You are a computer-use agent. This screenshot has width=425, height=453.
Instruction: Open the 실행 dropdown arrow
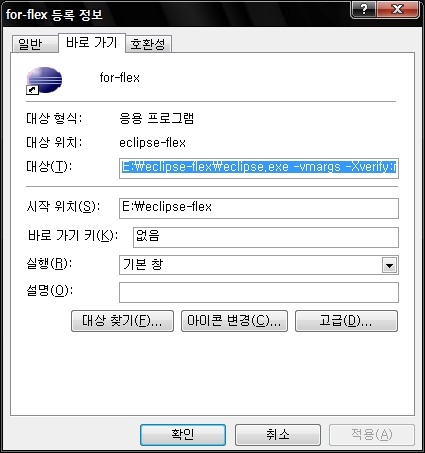point(389,266)
